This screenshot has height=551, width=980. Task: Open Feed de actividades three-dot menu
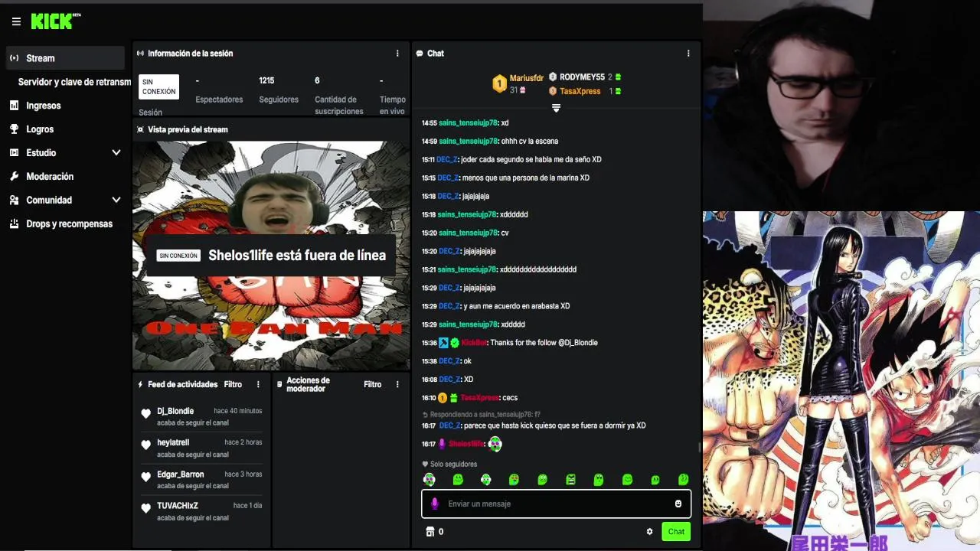[258, 384]
